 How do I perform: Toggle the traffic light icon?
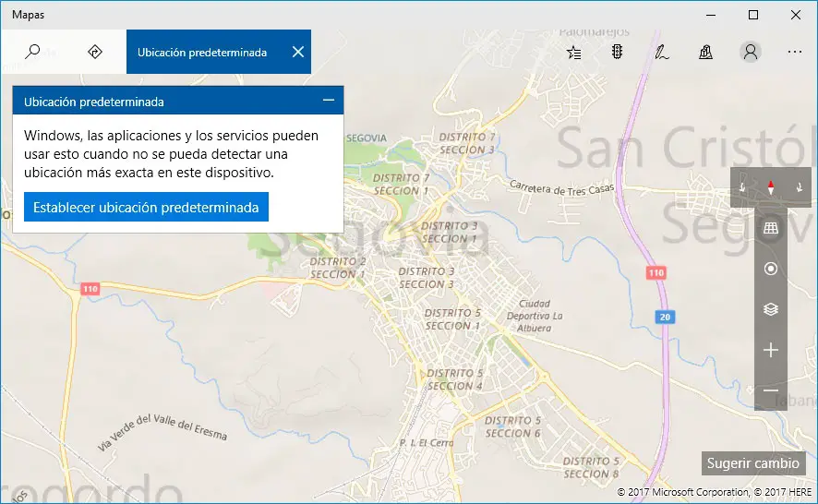pos(617,52)
